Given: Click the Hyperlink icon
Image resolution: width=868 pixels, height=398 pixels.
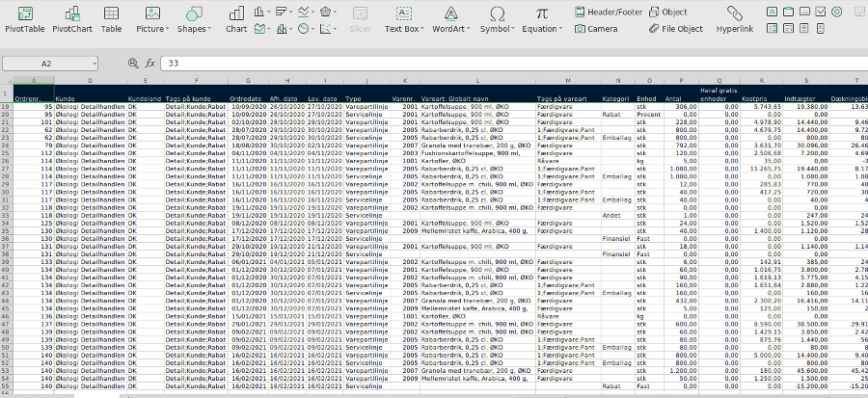Looking at the screenshot, I should pyautogui.click(x=734, y=18).
